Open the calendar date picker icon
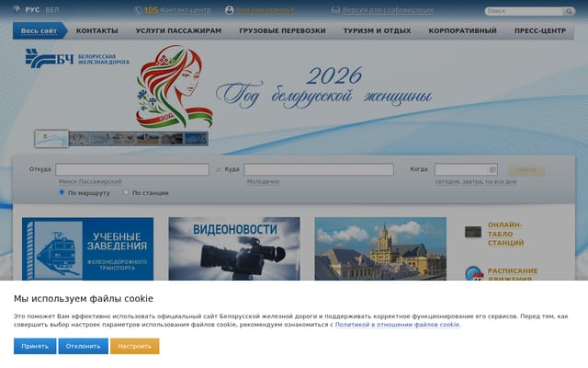588x368 pixels. [492, 169]
